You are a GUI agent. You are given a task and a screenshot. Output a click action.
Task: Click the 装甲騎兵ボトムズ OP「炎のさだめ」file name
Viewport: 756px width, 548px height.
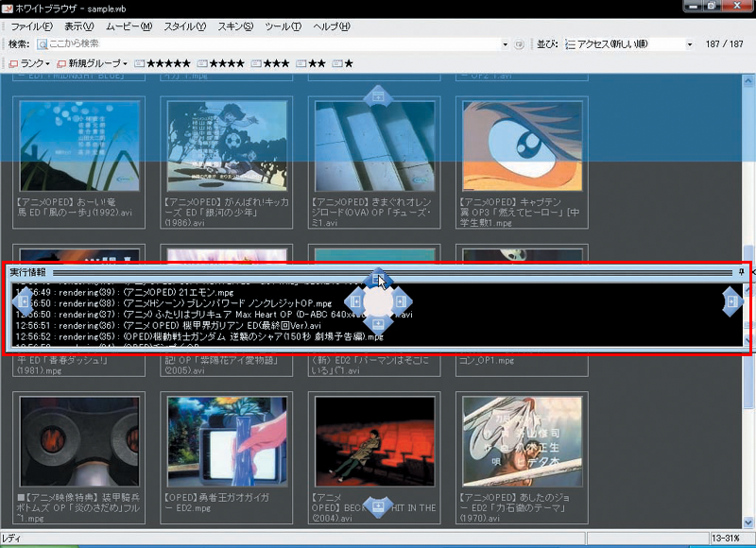pos(78,508)
